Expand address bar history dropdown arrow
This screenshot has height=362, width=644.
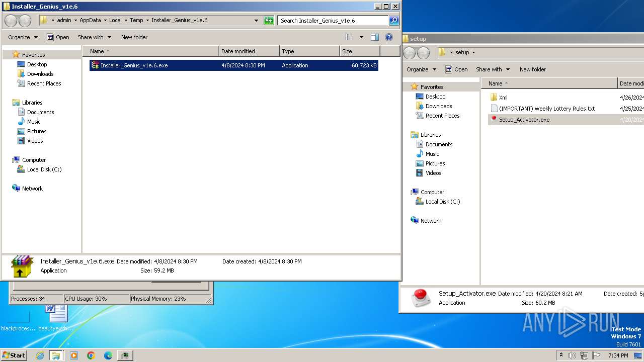click(257, 21)
